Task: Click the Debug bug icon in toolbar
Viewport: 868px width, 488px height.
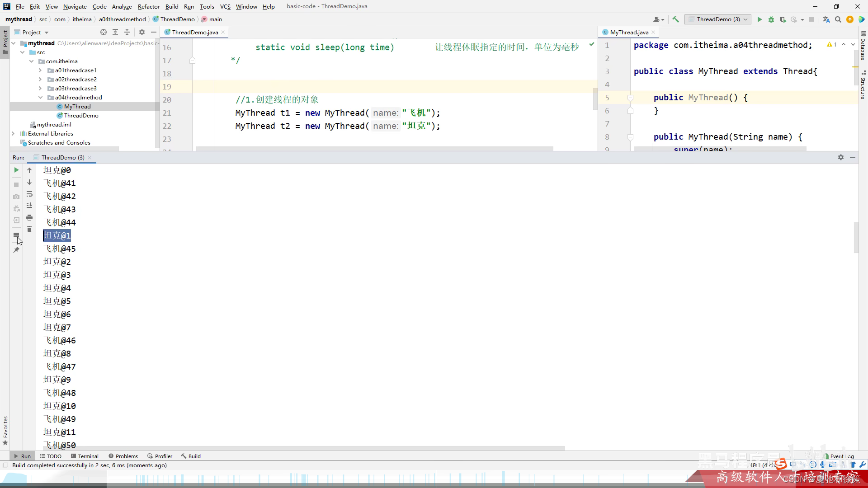Action: (771, 19)
